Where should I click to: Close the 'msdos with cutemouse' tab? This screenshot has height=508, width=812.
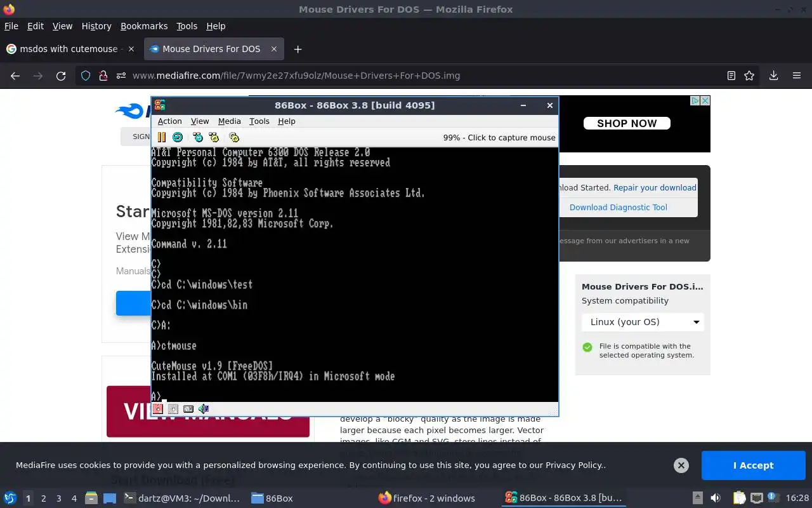[131, 49]
